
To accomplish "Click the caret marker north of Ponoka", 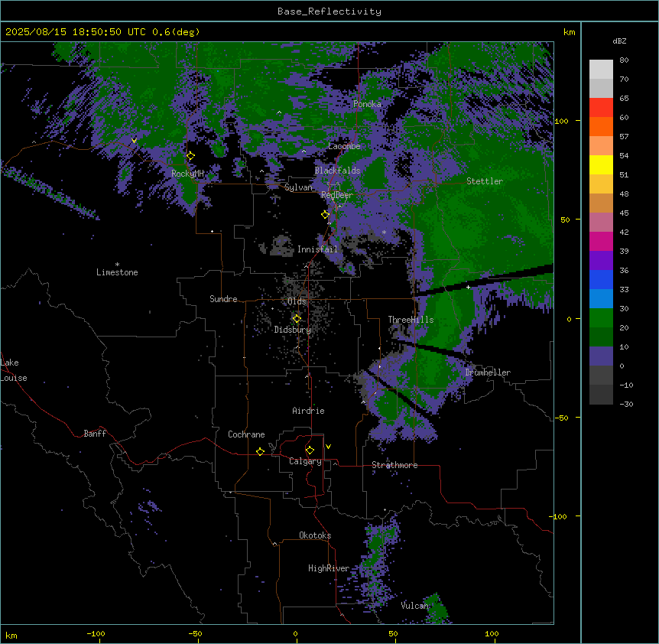I will pos(279,112).
